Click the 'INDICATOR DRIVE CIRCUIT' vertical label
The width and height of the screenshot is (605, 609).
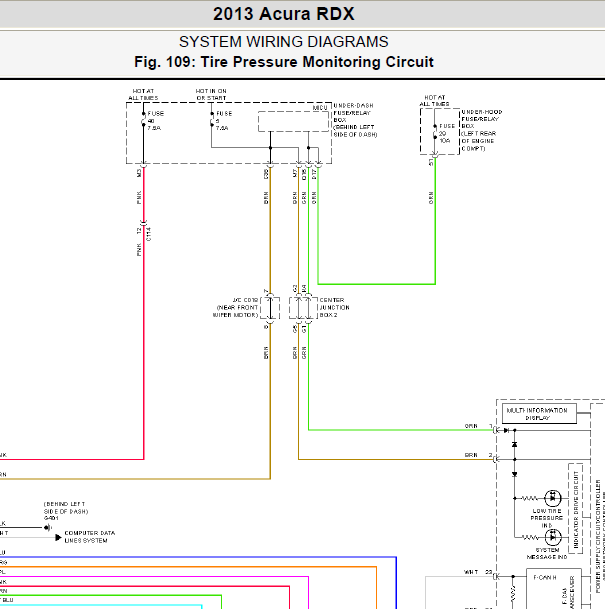point(575,508)
